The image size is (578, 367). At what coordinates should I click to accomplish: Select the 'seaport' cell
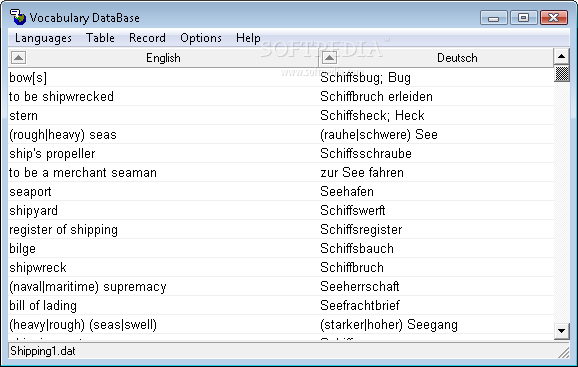click(x=163, y=192)
